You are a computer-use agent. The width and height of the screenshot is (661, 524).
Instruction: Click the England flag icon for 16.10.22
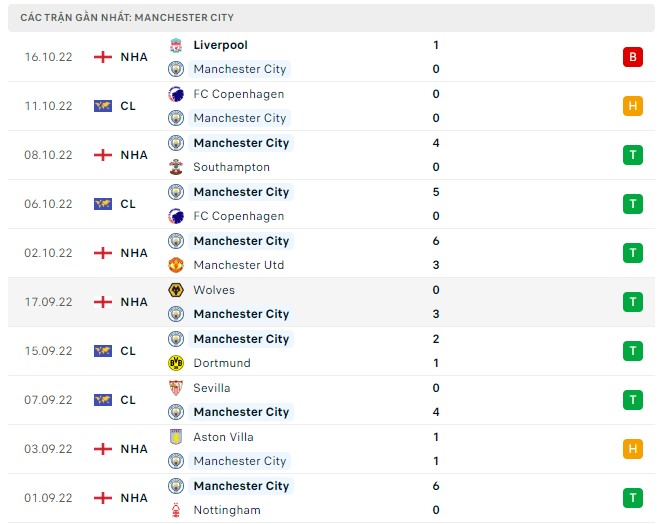click(x=102, y=57)
